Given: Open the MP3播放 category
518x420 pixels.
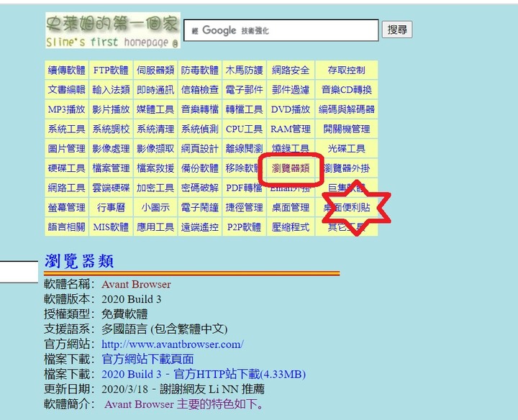Looking at the screenshot, I should 67,109.
